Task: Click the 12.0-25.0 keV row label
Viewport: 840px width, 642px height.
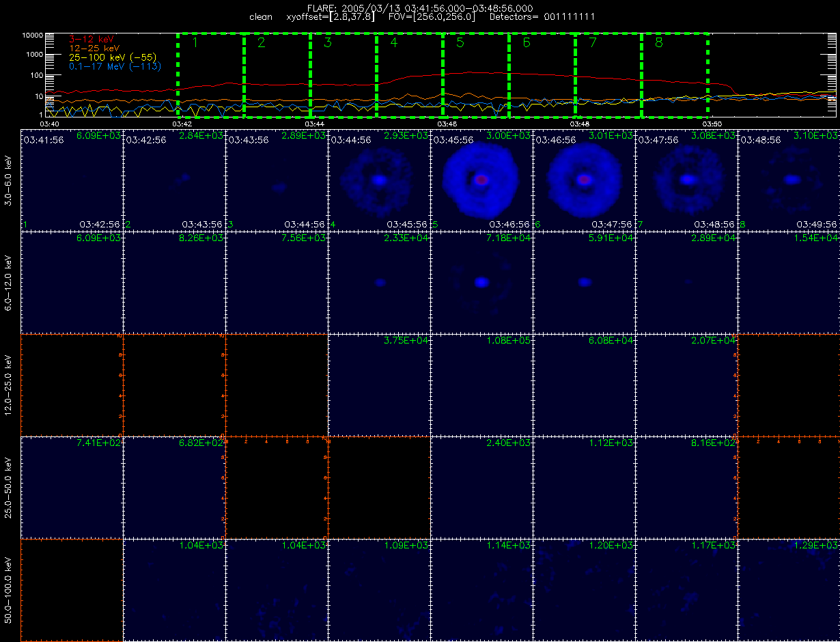Action: (9, 385)
